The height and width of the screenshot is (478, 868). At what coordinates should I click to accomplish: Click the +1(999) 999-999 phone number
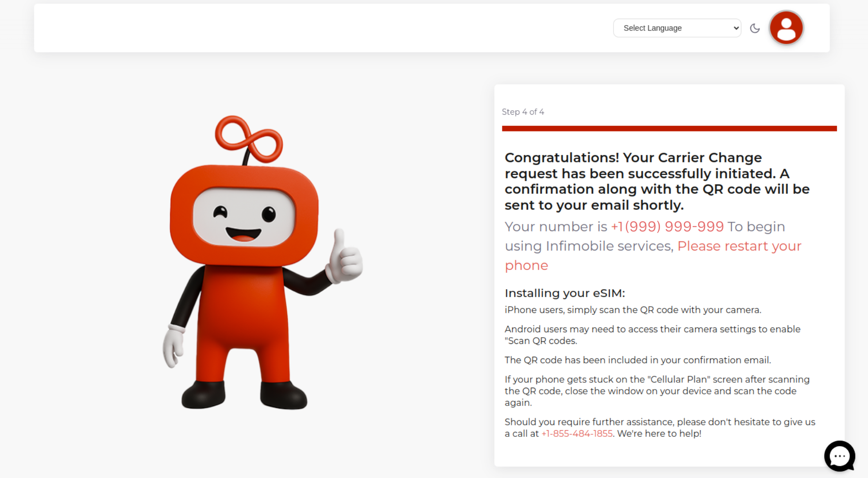tap(667, 227)
